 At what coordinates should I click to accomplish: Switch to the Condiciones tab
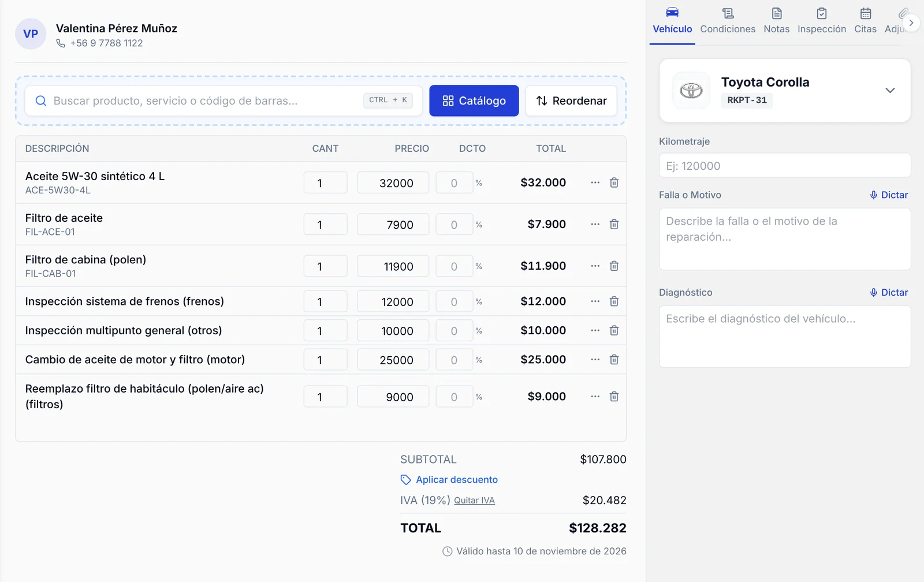pyautogui.click(x=728, y=21)
